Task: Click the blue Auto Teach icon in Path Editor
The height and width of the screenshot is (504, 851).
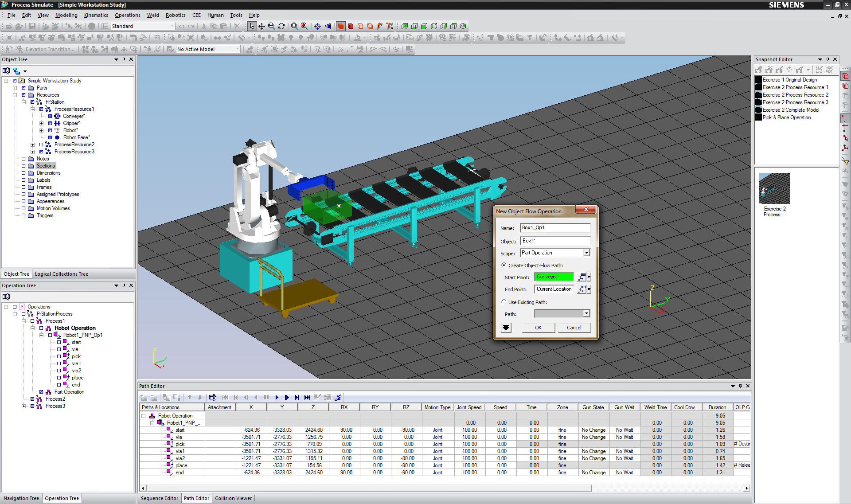Action: 338,398
